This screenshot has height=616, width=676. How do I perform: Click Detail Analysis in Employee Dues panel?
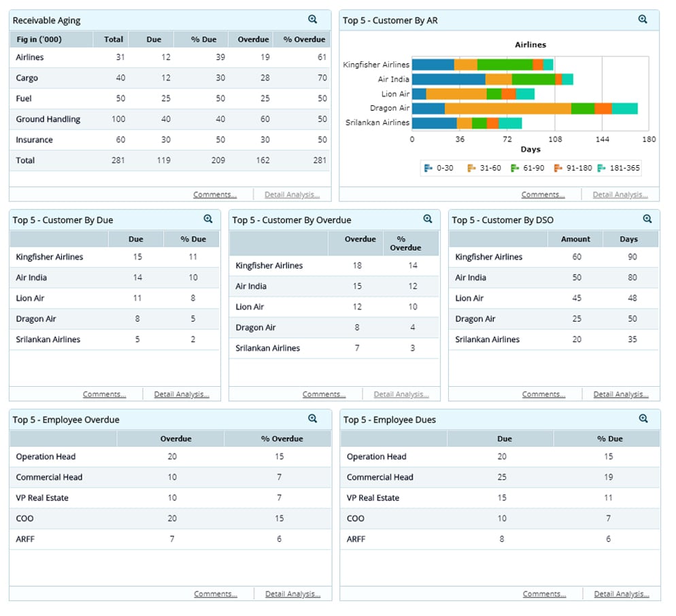tap(622, 594)
